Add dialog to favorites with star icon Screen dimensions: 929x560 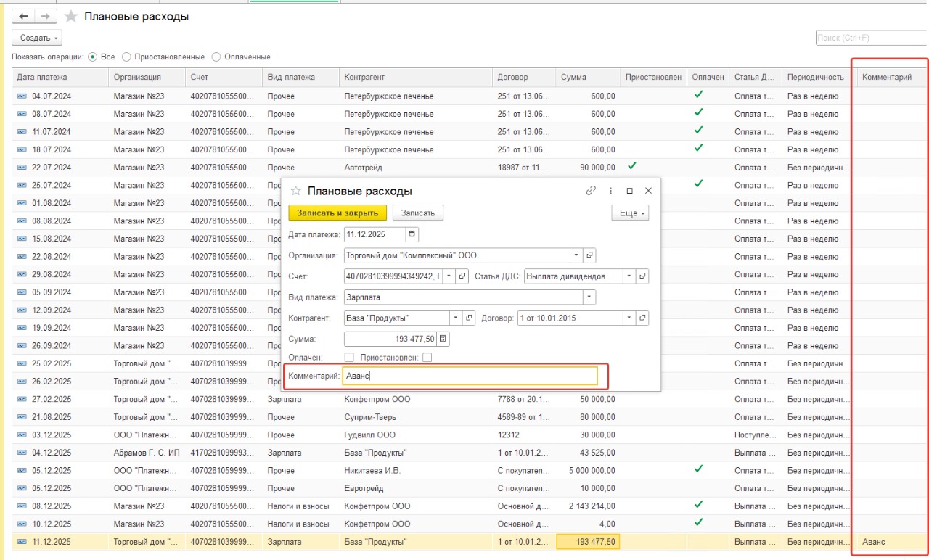tap(295, 192)
